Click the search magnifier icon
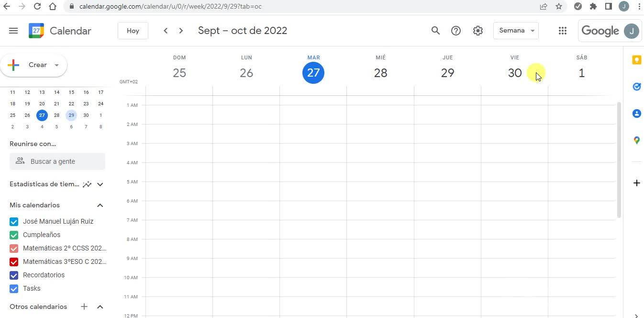 pyautogui.click(x=435, y=31)
